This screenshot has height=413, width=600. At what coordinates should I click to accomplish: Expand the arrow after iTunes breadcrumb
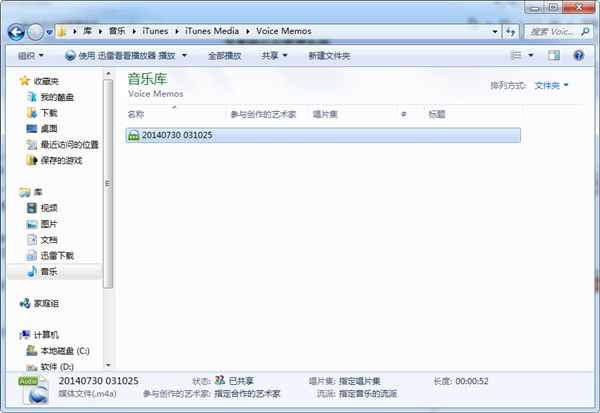pos(177,31)
